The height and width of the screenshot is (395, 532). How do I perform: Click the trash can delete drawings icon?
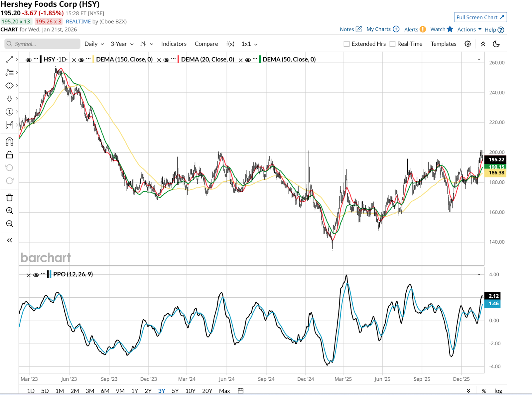pos(9,198)
